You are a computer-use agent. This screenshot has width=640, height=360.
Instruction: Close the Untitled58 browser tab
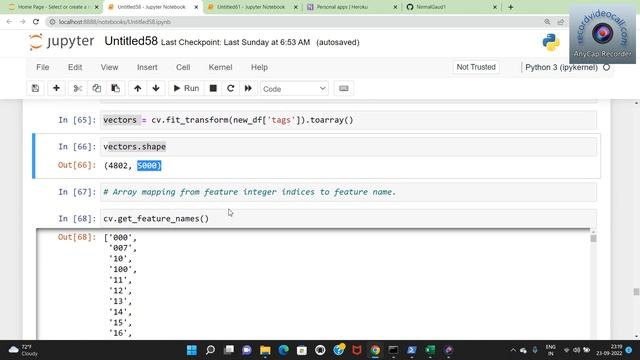pos(196,7)
